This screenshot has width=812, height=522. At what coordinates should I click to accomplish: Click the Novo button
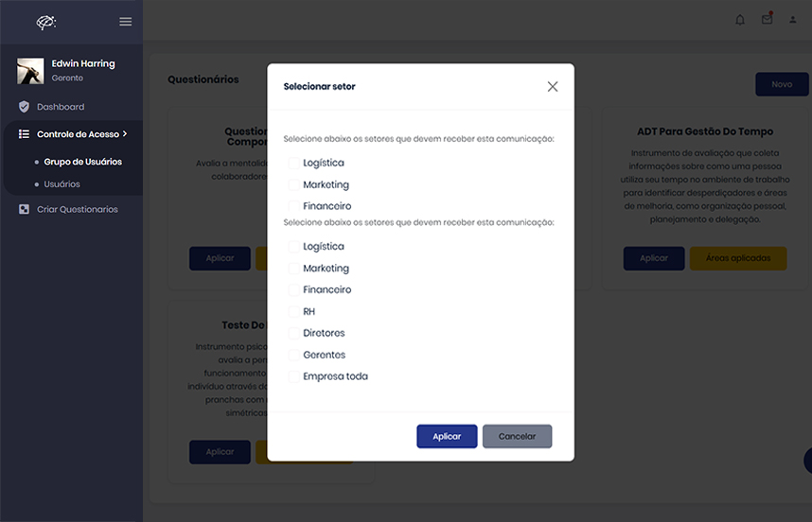782,84
